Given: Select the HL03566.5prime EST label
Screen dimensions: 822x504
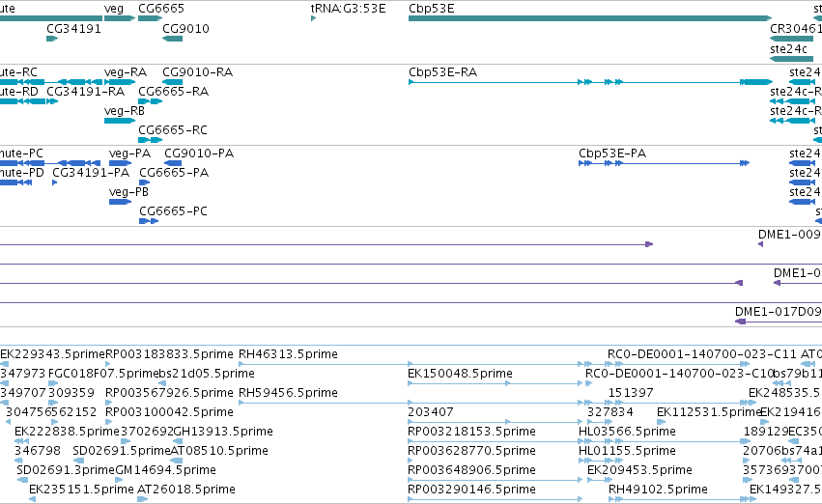Looking at the screenshot, I should point(627,432).
